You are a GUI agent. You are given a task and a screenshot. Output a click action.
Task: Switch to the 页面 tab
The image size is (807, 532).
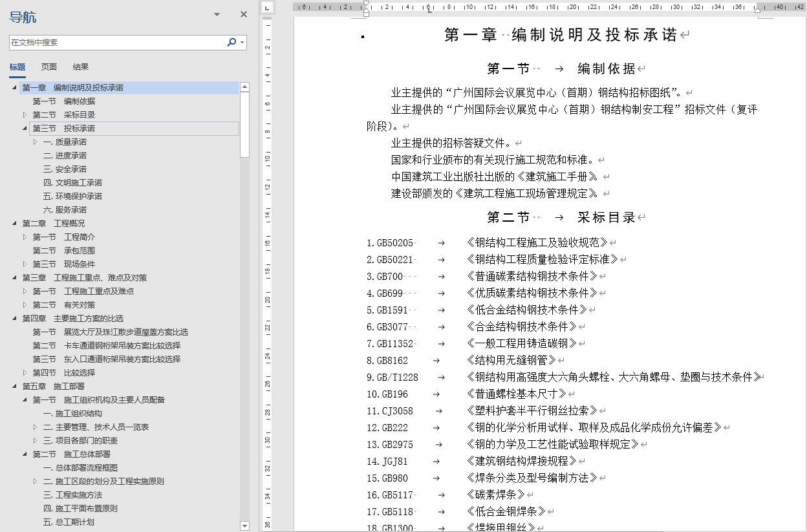click(49, 66)
